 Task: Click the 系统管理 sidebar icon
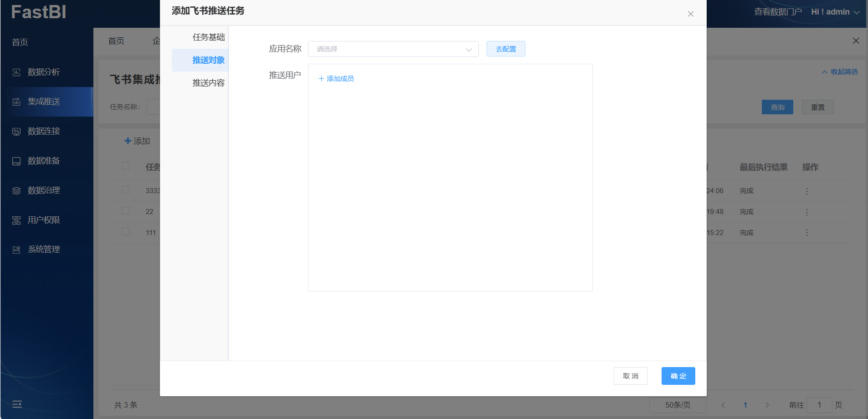tap(16, 250)
